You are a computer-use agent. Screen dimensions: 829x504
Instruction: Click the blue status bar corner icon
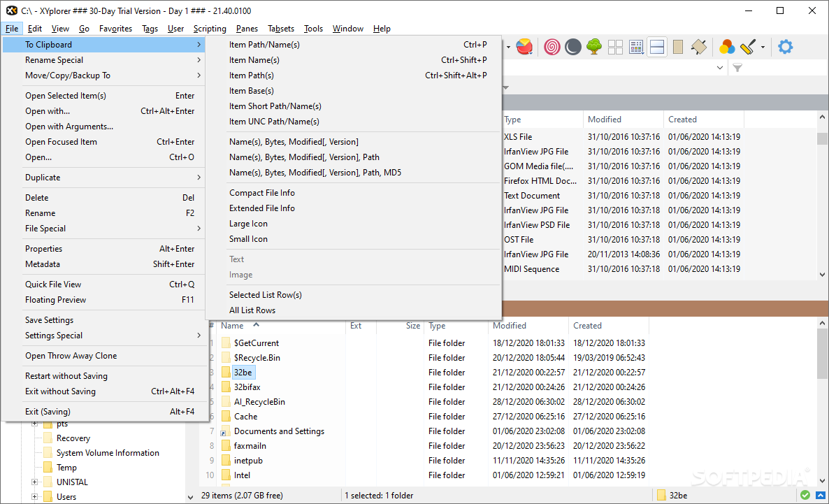(x=820, y=496)
